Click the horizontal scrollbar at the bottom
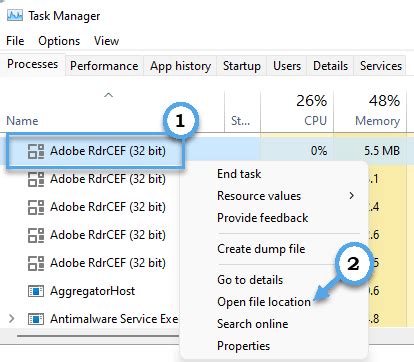414x362 pixels. (x=98, y=336)
